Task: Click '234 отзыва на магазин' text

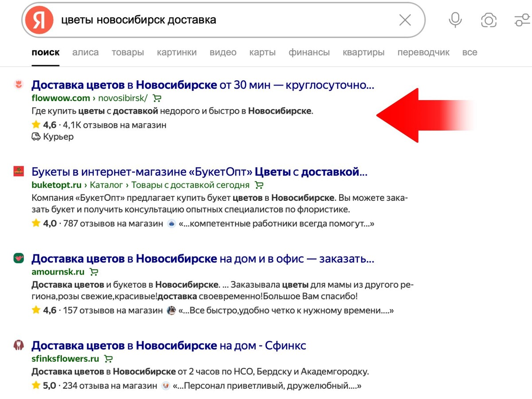Action: (x=110, y=386)
